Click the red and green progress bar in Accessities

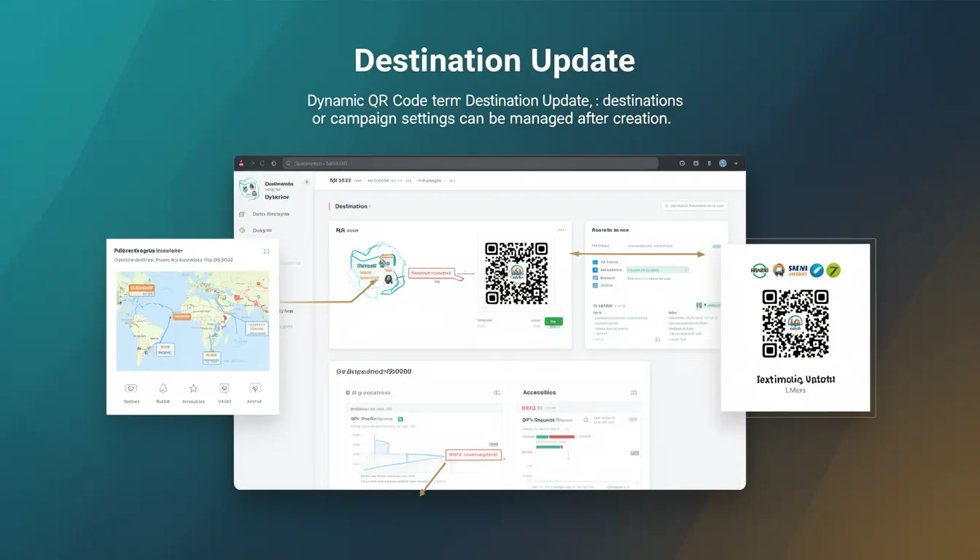556,437
